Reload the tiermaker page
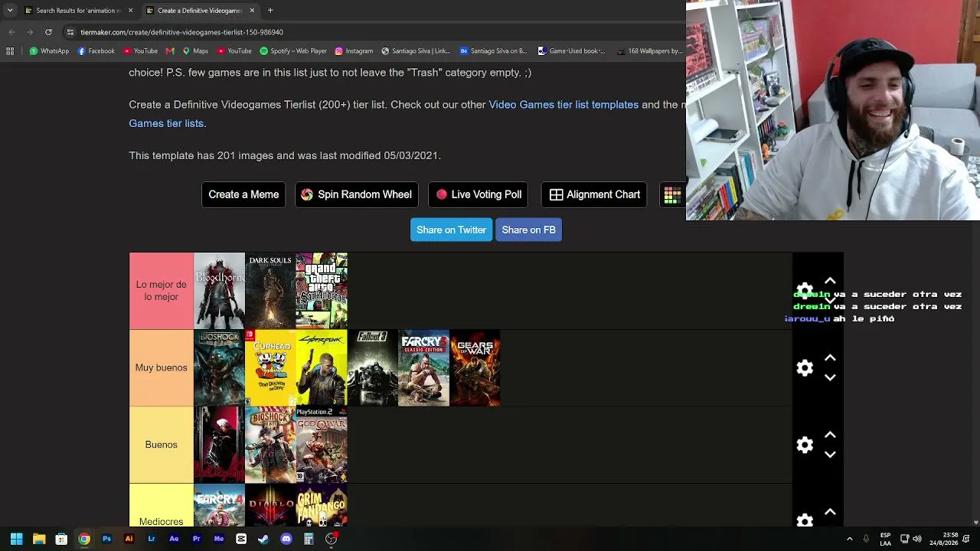Screen dimensions: 980x551 (x=48, y=32)
